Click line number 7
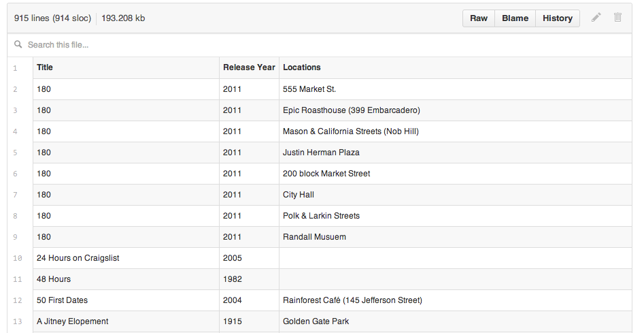644x333 pixels. click(16, 195)
